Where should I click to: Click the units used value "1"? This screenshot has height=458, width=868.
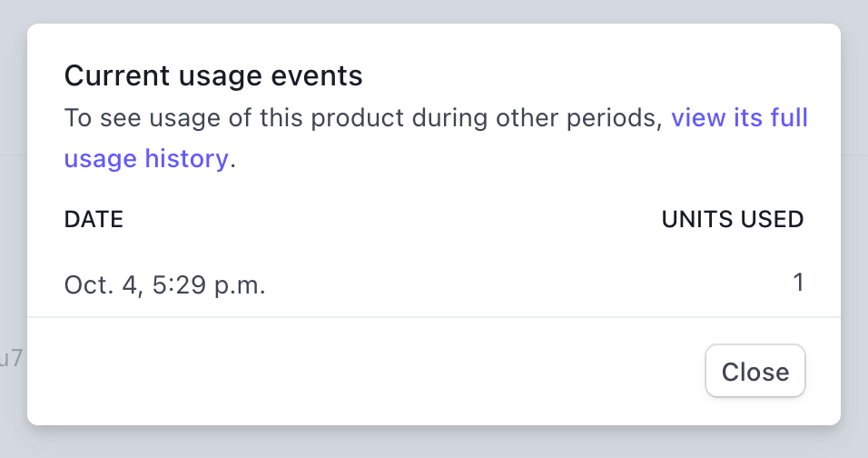pyautogui.click(x=798, y=284)
